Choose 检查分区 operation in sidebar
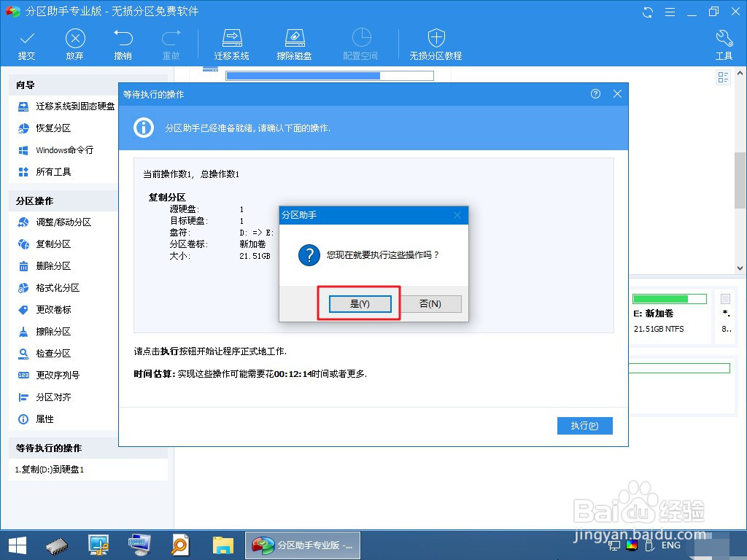The width and height of the screenshot is (747, 560). tap(44, 354)
